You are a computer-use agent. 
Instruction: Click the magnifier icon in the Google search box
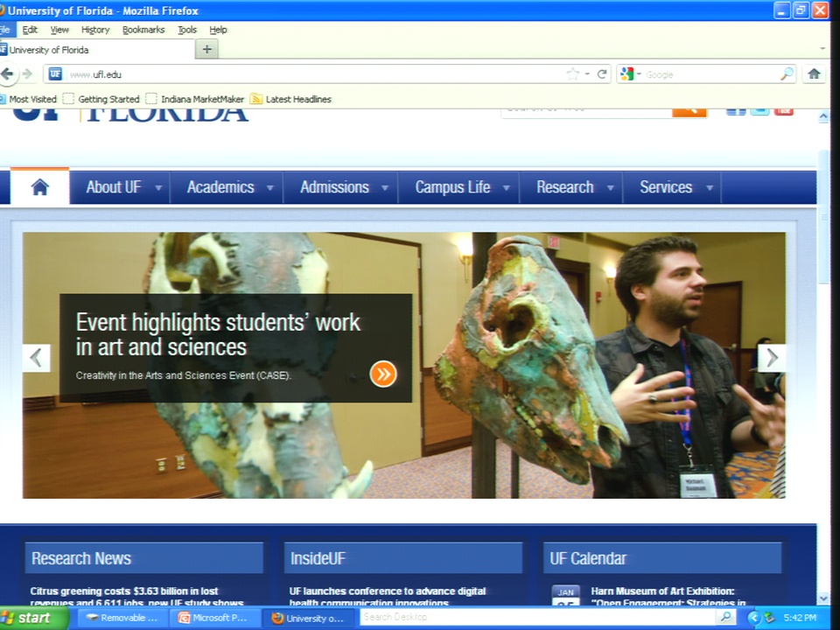(787, 73)
